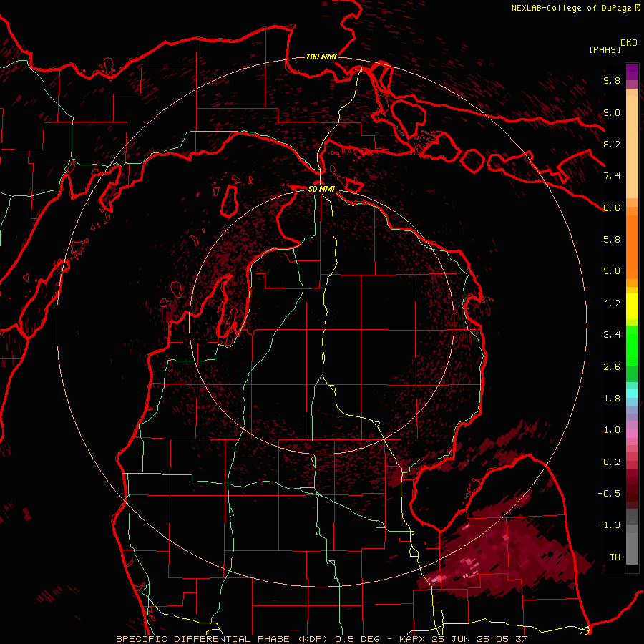Viewport: 644px width, 644px height.
Task: Select the 9.8 scale value
Action: tap(612, 81)
